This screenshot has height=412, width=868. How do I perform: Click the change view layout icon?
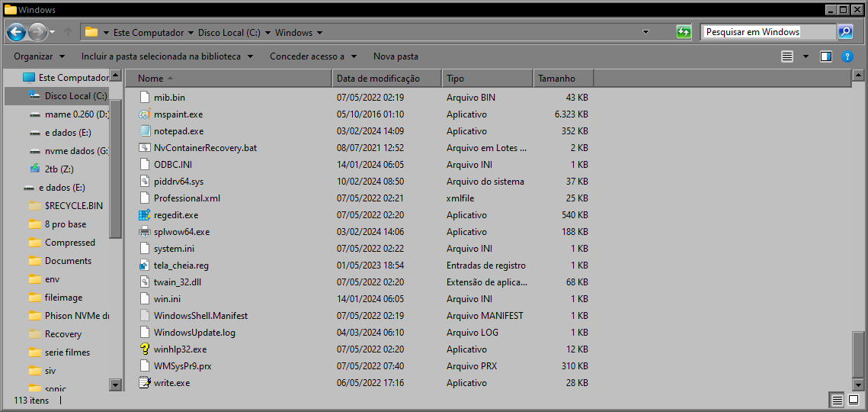coord(787,56)
